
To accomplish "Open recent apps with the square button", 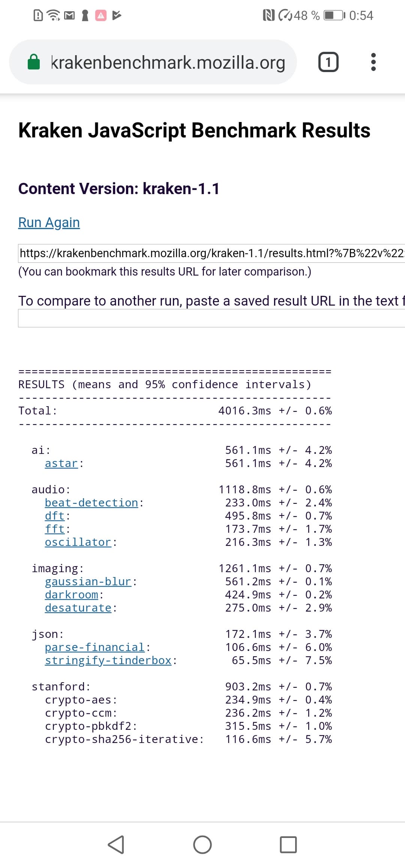I will 288,845.
